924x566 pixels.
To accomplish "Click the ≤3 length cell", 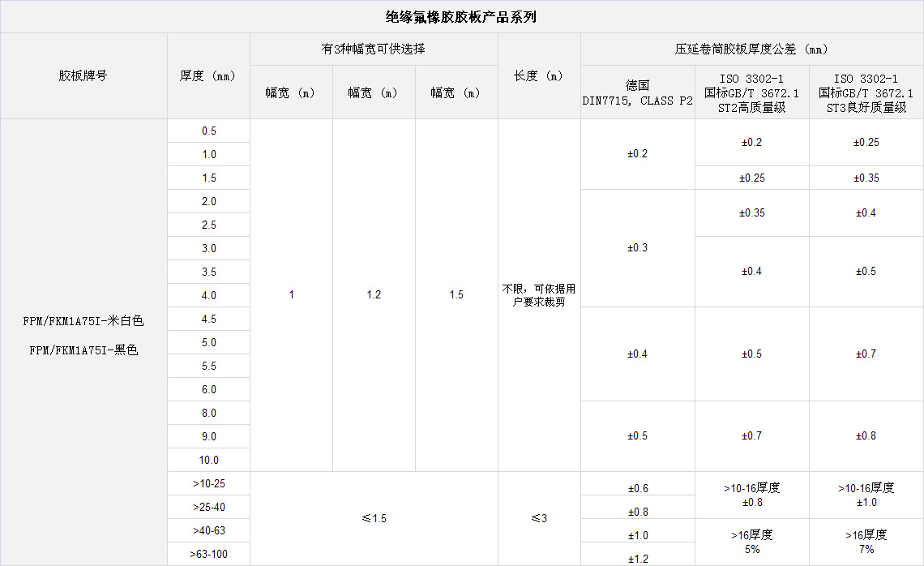I will 538,518.
